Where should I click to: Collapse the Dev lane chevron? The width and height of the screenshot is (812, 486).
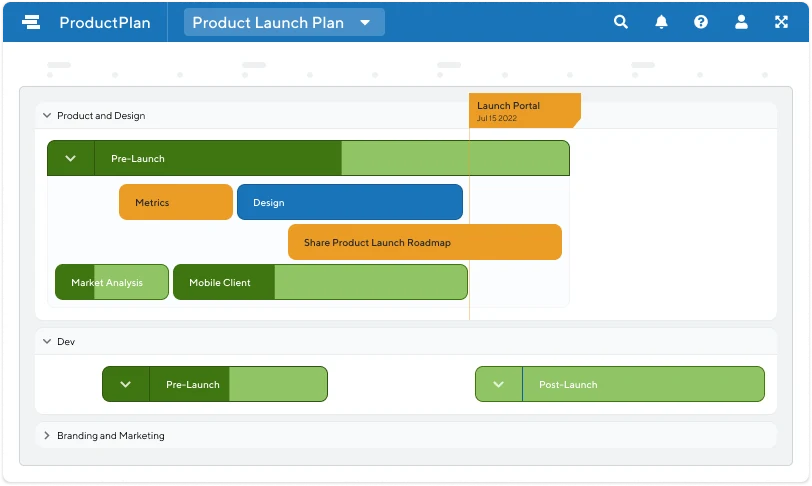pyautogui.click(x=47, y=341)
